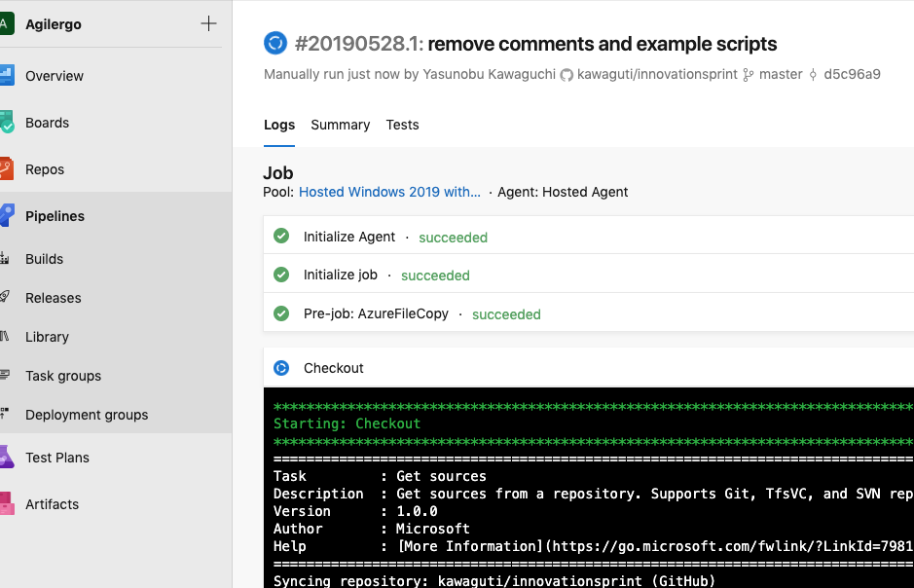Click the blue running-build status icon by title
The width and height of the screenshot is (914, 588).
tap(275, 43)
